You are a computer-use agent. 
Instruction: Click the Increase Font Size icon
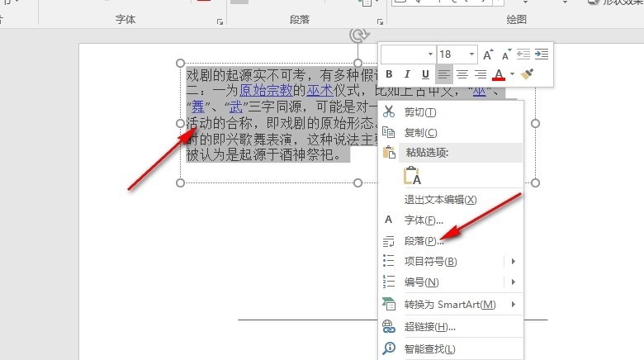click(x=489, y=54)
